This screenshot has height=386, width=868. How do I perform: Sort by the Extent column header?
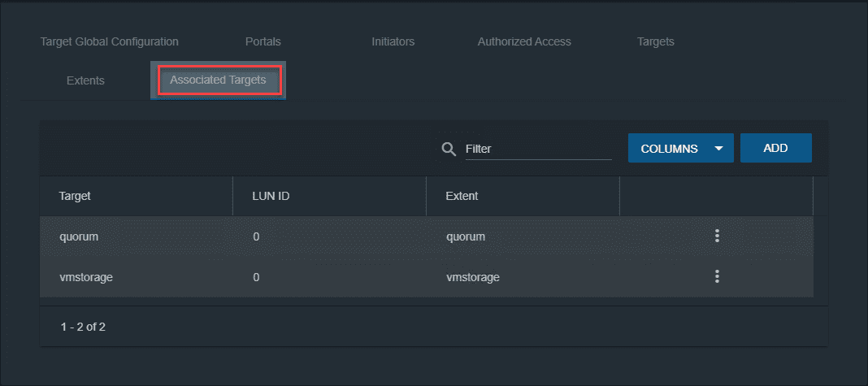[x=462, y=196]
